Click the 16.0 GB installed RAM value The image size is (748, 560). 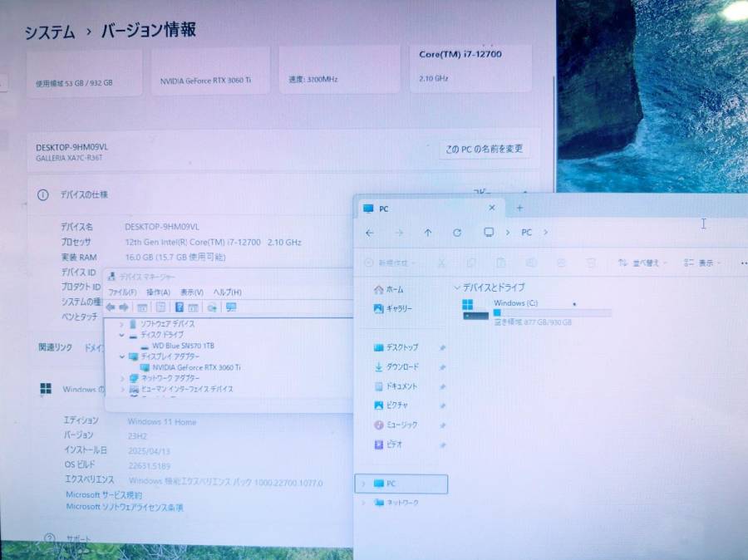[175, 257]
